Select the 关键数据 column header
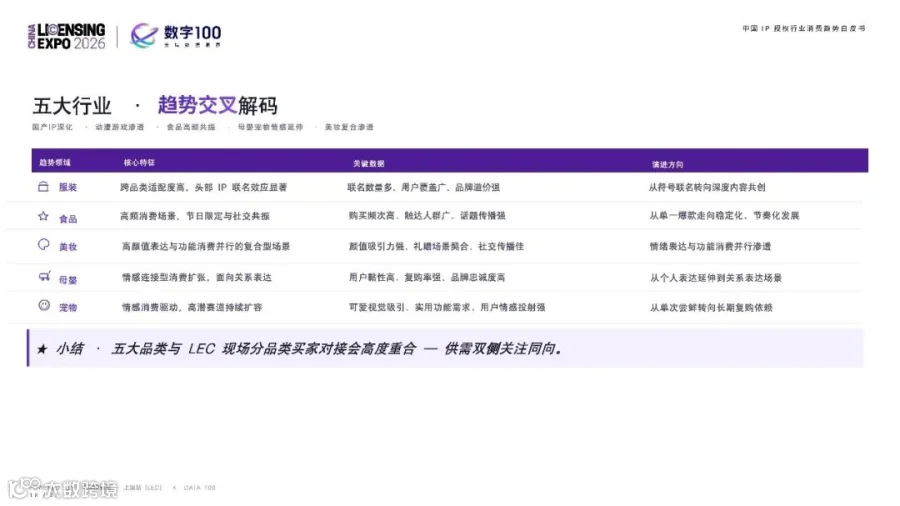 click(x=368, y=164)
